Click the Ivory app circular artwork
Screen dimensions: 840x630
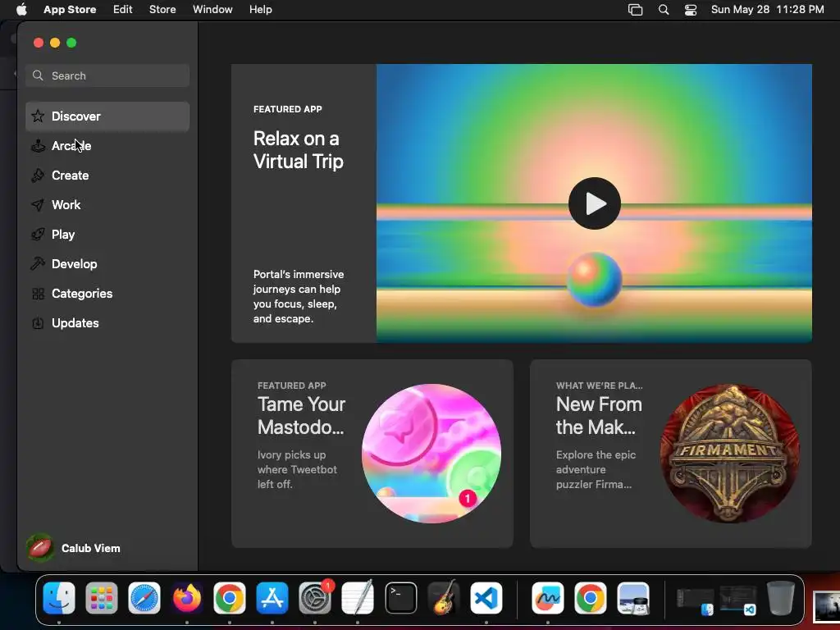tap(431, 453)
